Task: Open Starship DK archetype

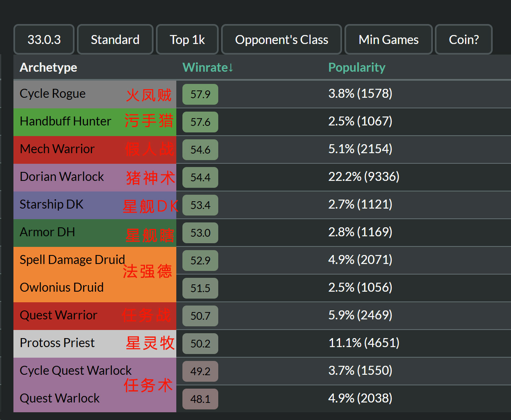Action: (x=51, y=205)
